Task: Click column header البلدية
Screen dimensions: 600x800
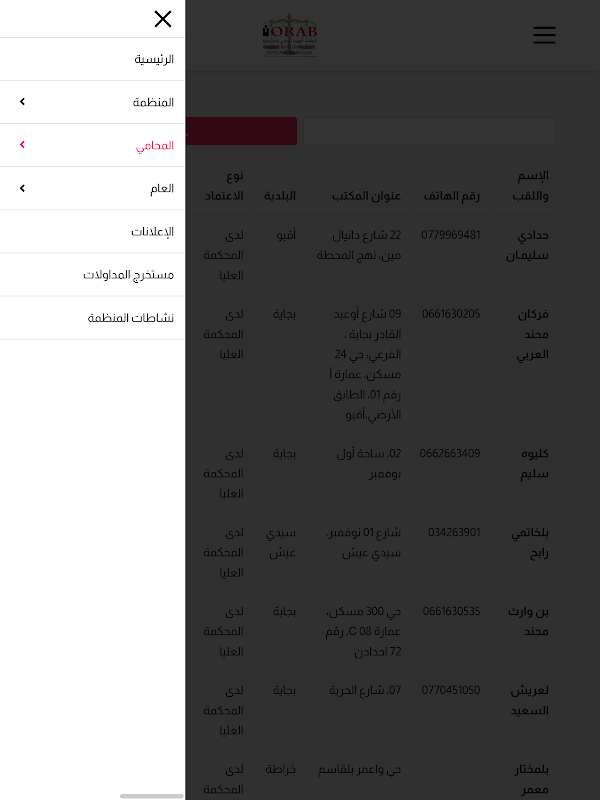Action: tap(280, 196)
